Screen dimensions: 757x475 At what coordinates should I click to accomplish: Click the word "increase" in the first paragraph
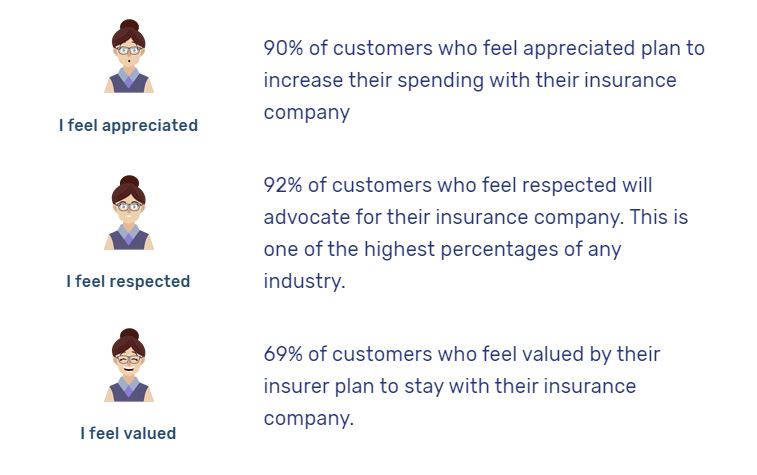pyautogui.click(x=299, y=80)
